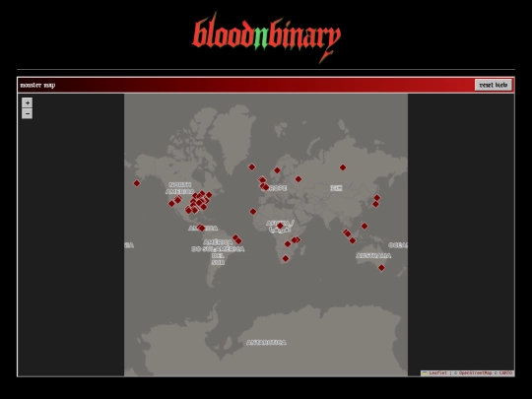
Task: Select the marker in Central America
Action: pos(202,228)
